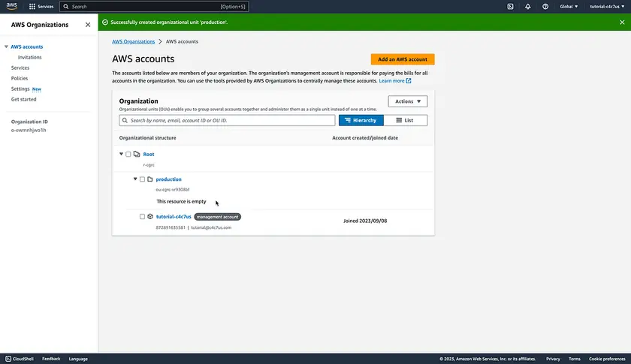Collapse the Root tree node
The image size is (631, 364).
121,154
